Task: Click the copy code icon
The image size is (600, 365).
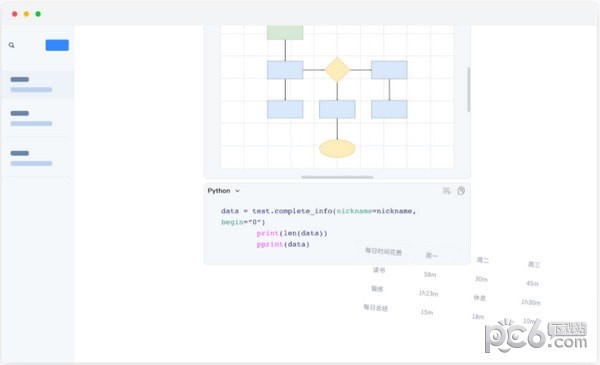Action: click(461, 191)
